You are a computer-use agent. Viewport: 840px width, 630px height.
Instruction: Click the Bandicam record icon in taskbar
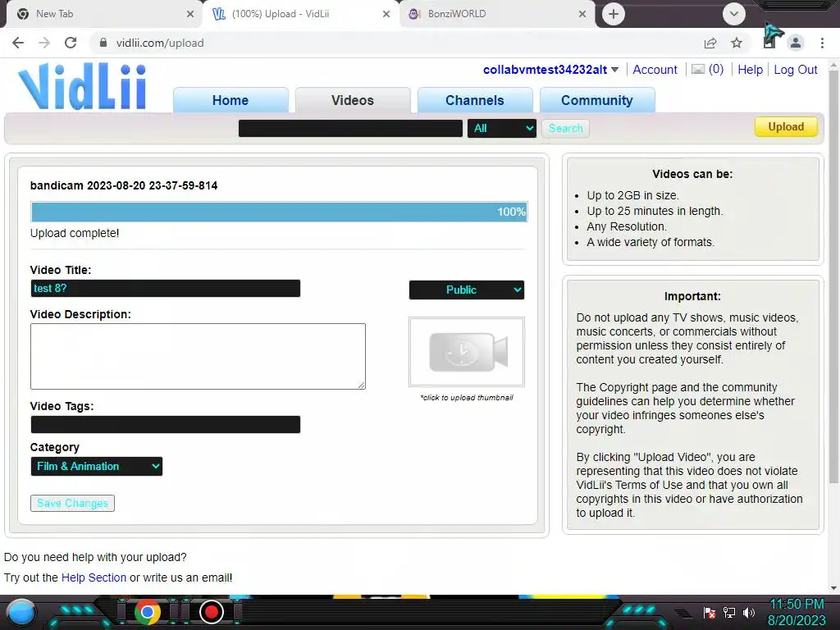[x=211, y=612]
